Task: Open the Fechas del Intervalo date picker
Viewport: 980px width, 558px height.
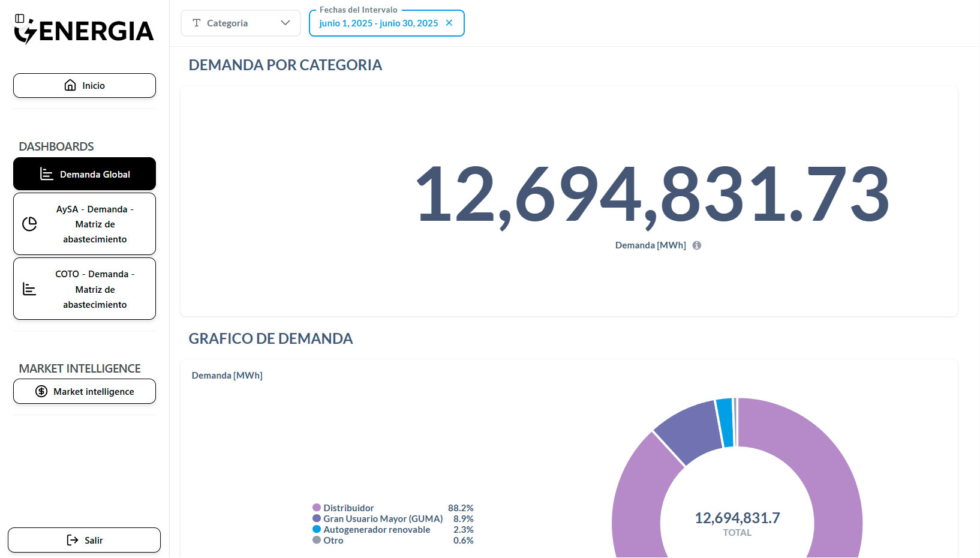Action: tap(378, 23)
